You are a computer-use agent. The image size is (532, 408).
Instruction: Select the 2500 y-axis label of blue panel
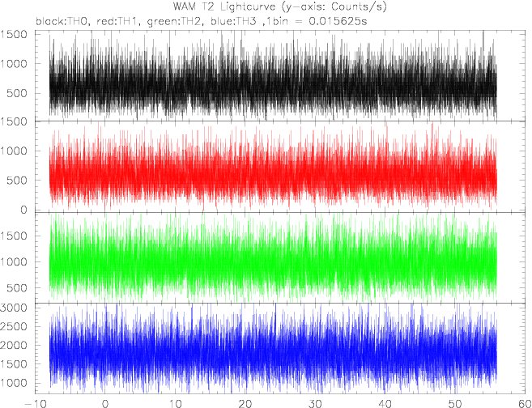coord(15,326)
